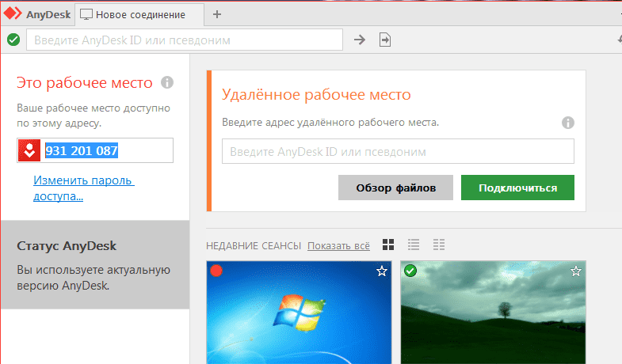
Task: Click red offline indicator on Windows 7 session
Action: (216, 271)
